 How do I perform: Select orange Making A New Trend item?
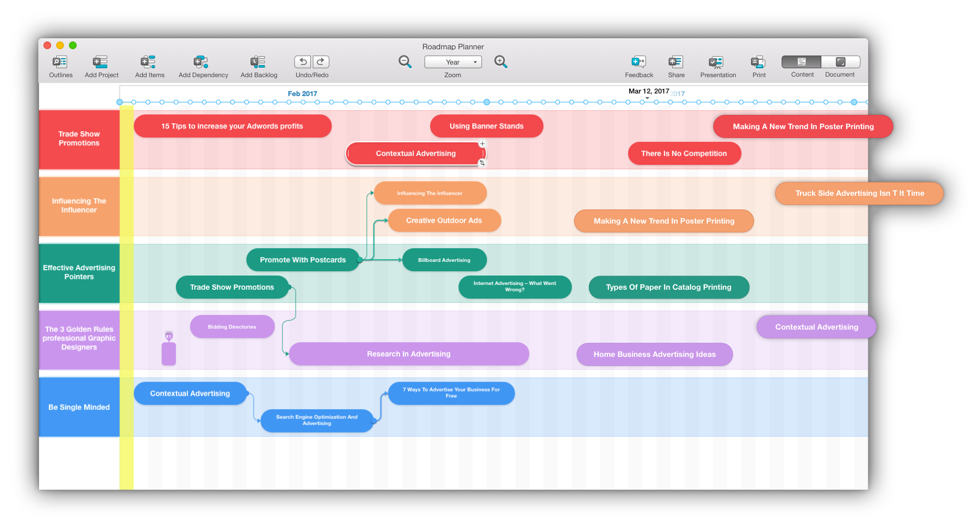[664, 221]
